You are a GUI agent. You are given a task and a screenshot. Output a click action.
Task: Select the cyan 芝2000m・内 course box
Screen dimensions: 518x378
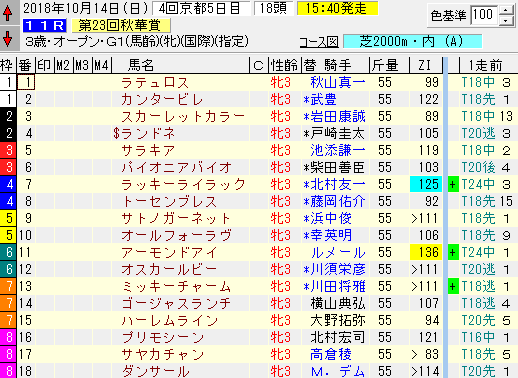[x=412, y=42]
